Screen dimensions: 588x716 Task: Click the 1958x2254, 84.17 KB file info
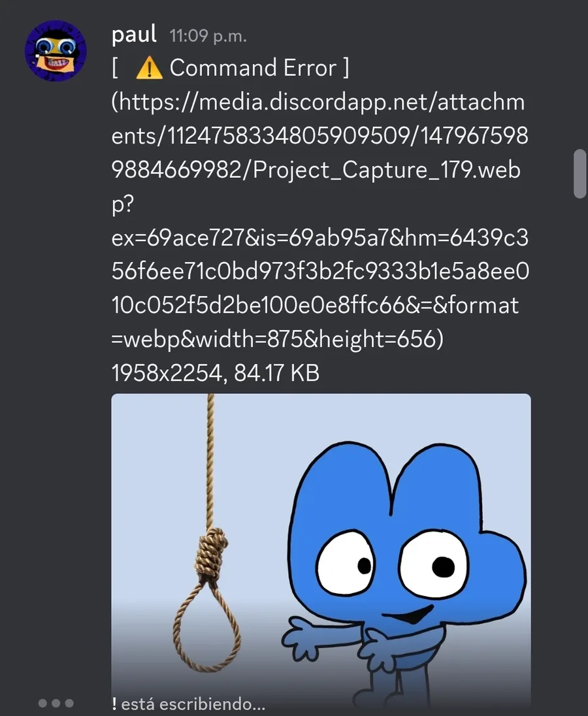(216, 372)
